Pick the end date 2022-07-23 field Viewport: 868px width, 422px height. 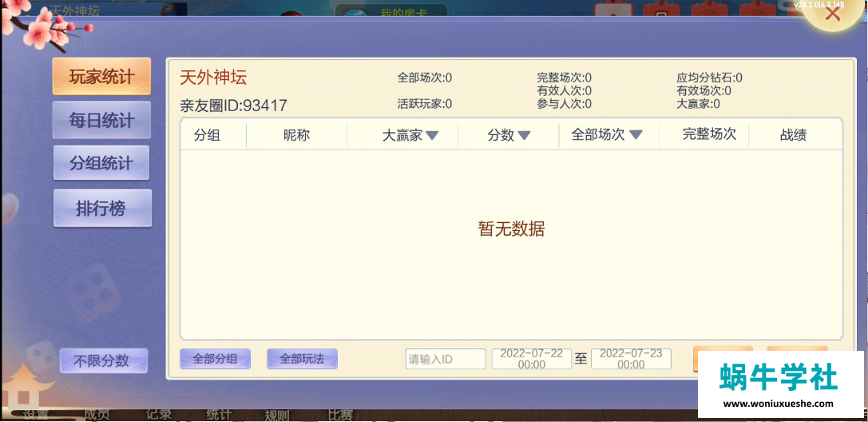click(x=631, y=359)
